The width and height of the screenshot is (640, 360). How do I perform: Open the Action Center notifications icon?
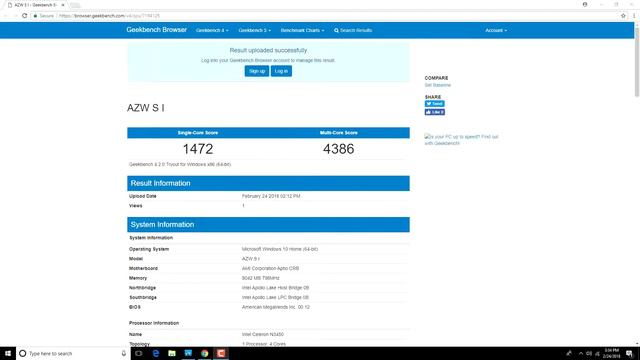click(x=630, y=353)
